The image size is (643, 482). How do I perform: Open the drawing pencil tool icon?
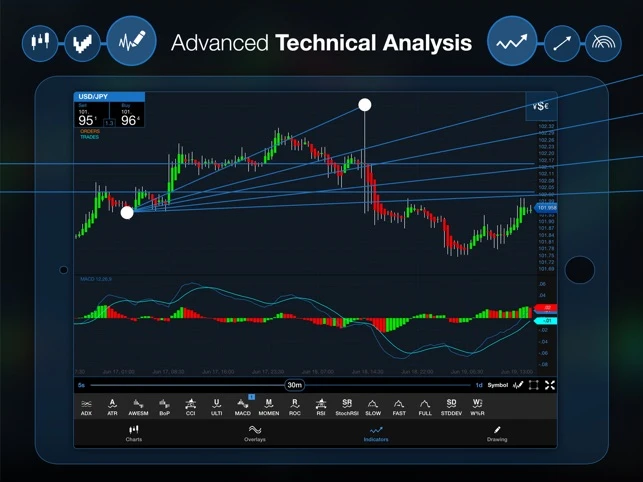click(x=518, y=385)
